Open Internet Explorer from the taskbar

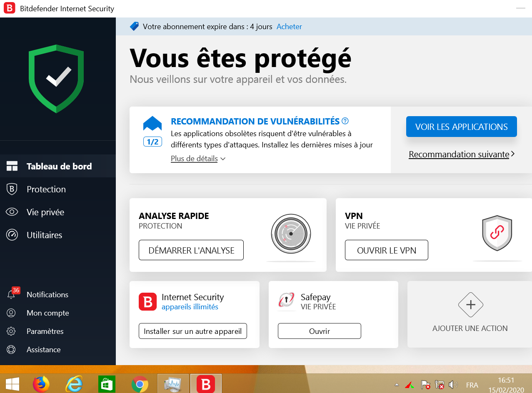coord(74,384)
